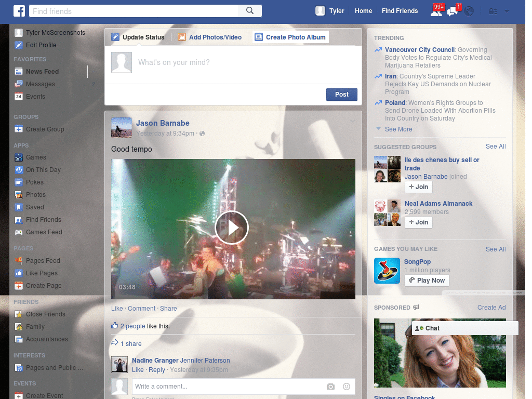
Task: Join Ile des chenes buy sell group
Action: coord(418,187)
